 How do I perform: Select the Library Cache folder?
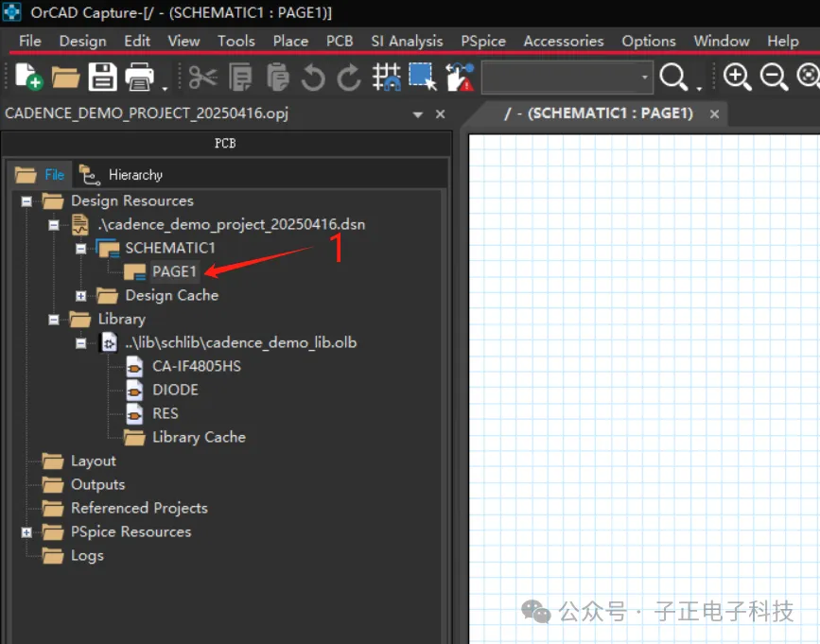click(199, 437)
